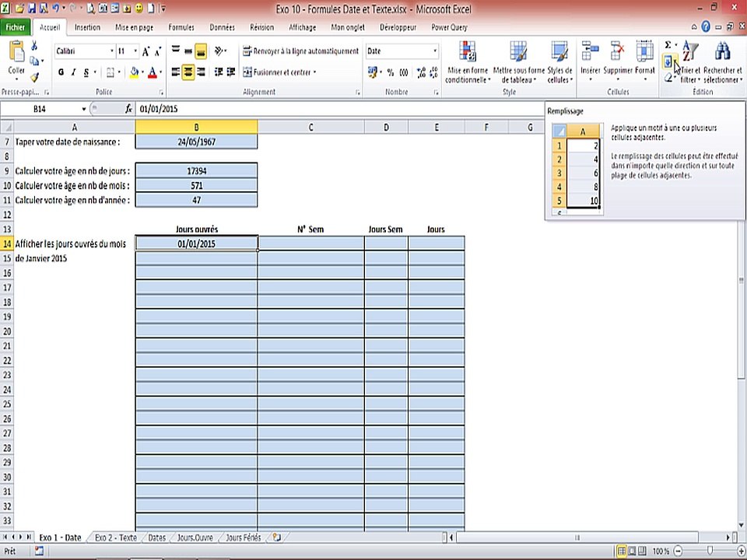Apply the red font color A icon
747x560 pixels.
tap(153, 72)
